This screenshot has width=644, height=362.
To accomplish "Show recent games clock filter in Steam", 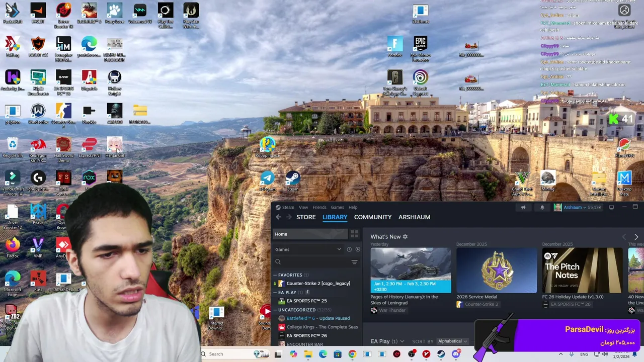I will (349, 249).
